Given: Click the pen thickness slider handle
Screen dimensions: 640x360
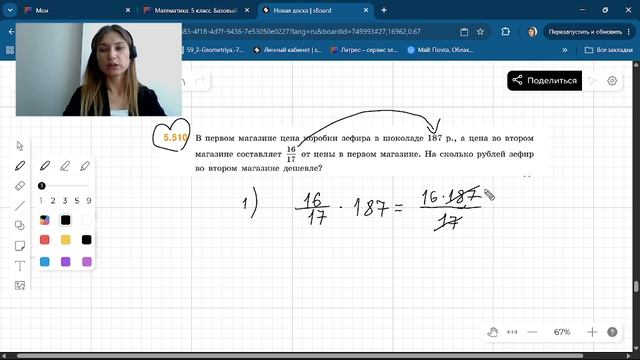Looking at the screenshot, I should point(42,186).
